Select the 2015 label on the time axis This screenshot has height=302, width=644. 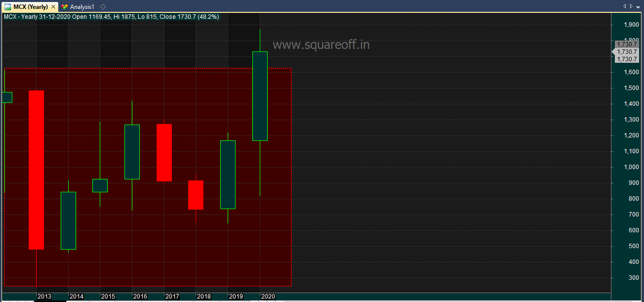pos(108,297)
